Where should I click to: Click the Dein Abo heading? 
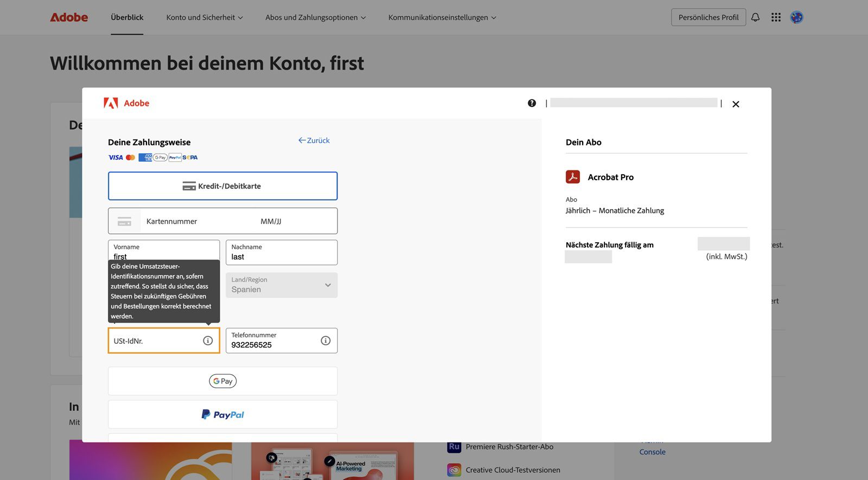click(583, 142)
